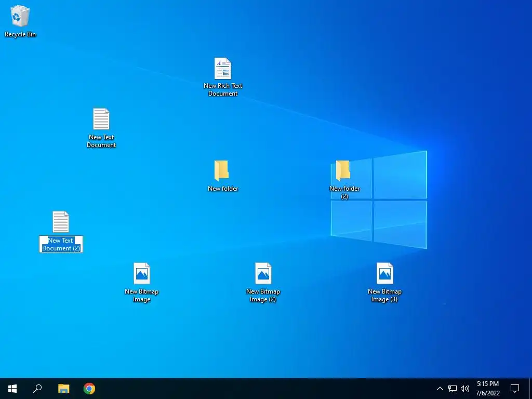Select the New folder (2) icon
532x399 pixels.
click(343, 170)
